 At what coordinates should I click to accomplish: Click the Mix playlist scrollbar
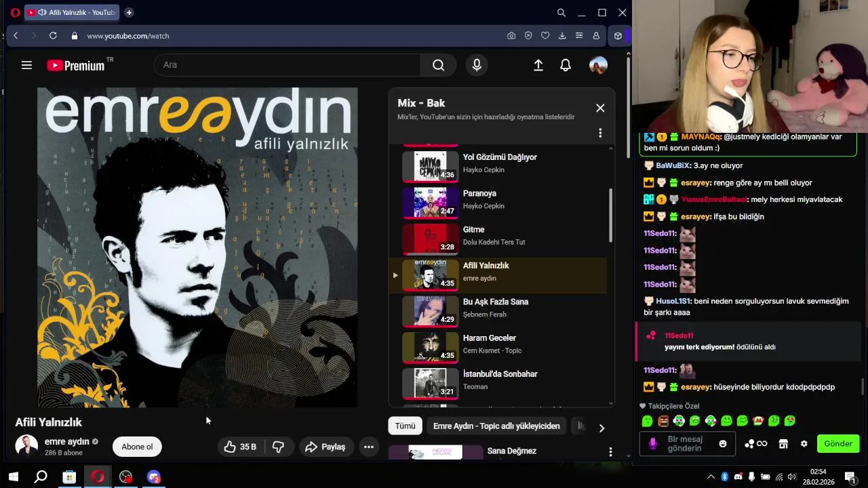click(611, 216)
